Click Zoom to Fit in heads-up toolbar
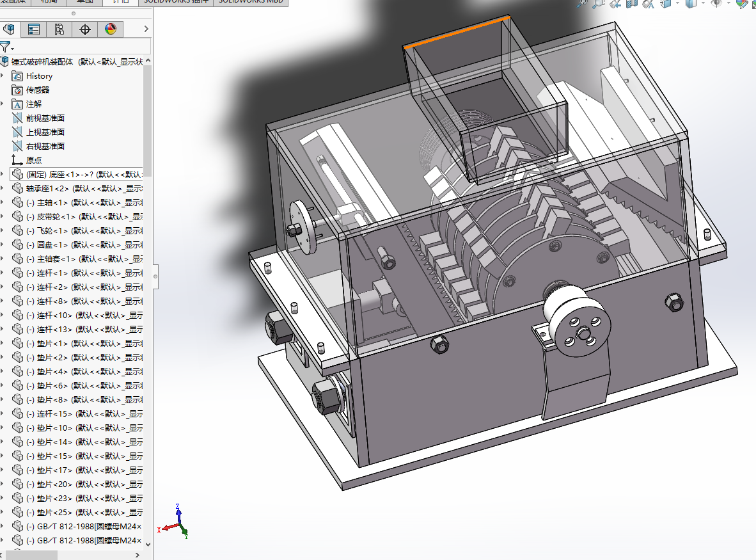 (583, 3)
